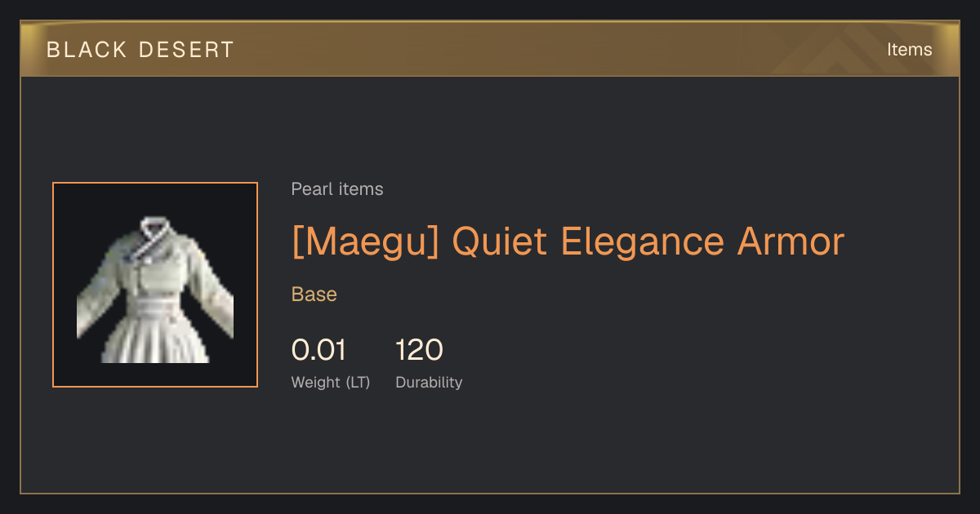This screenshot has height=514, width=980.
Task: Select the Pearl items category label
Action: click(337, 189)
